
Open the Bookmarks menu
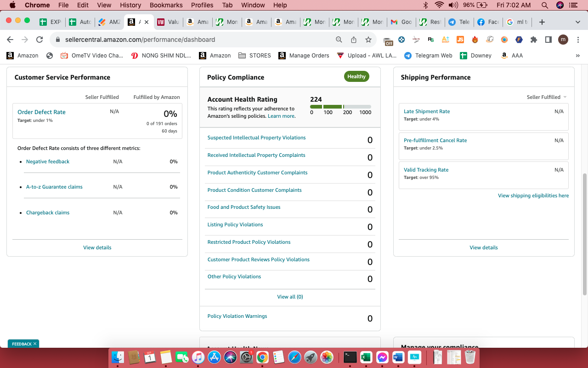pos(166,6)
